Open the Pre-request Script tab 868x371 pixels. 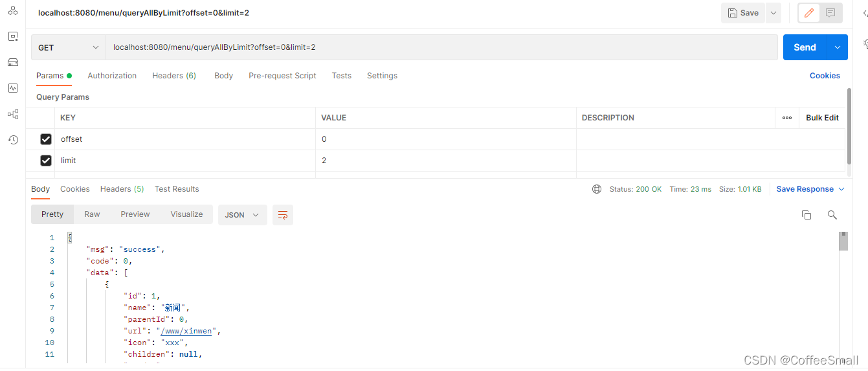click(x=282, y=76)
